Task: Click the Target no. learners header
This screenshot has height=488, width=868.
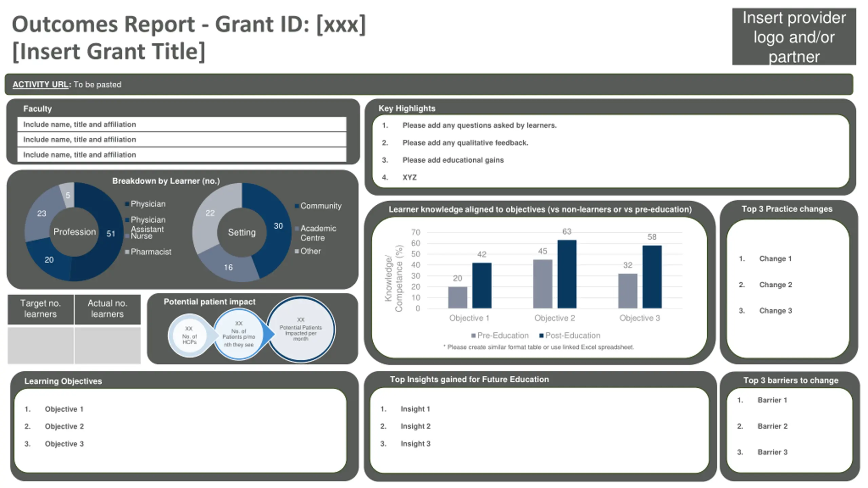Action: (40, 309)
